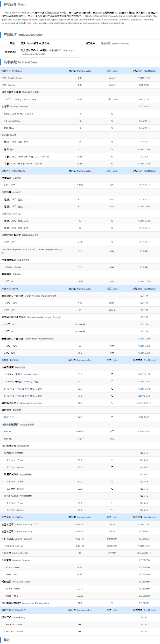Click ASTM D256 link in the -40°C Izod row
The height and width of the screenshot is (644, 160).
tap(144, 346)
